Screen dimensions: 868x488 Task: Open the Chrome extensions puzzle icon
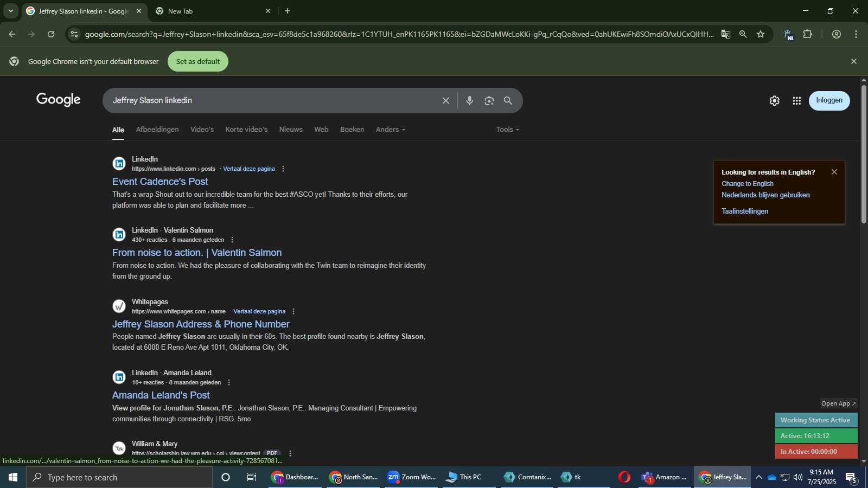click(807, 34)
